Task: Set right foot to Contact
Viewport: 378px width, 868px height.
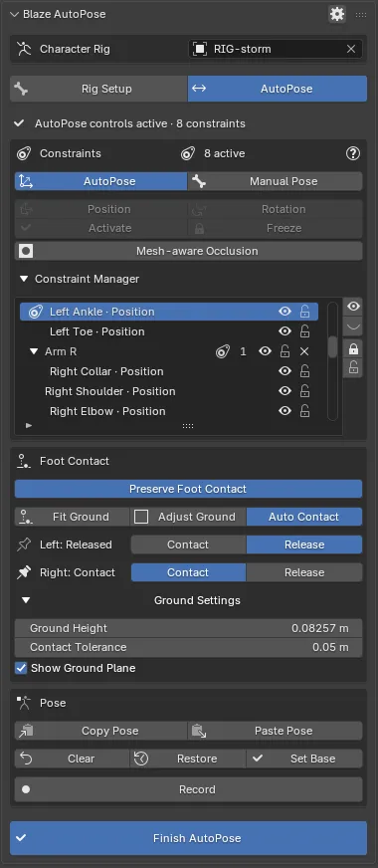Action: [188, 572]
